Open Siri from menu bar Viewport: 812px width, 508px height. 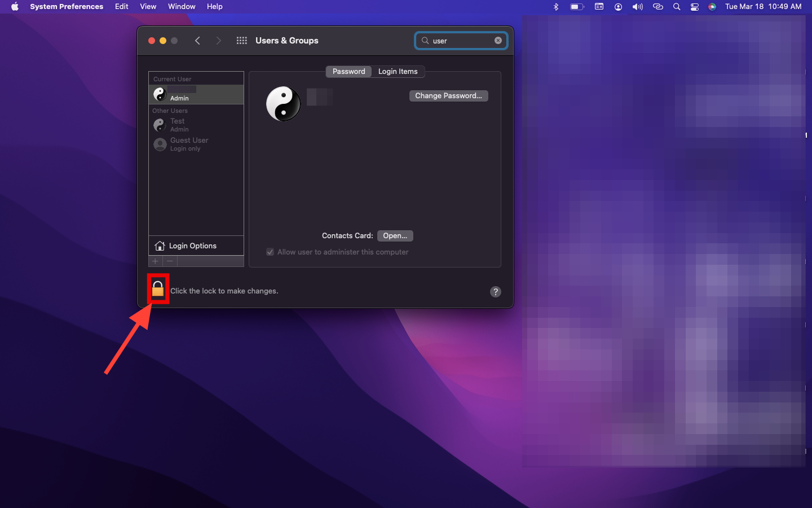point(712,7)
